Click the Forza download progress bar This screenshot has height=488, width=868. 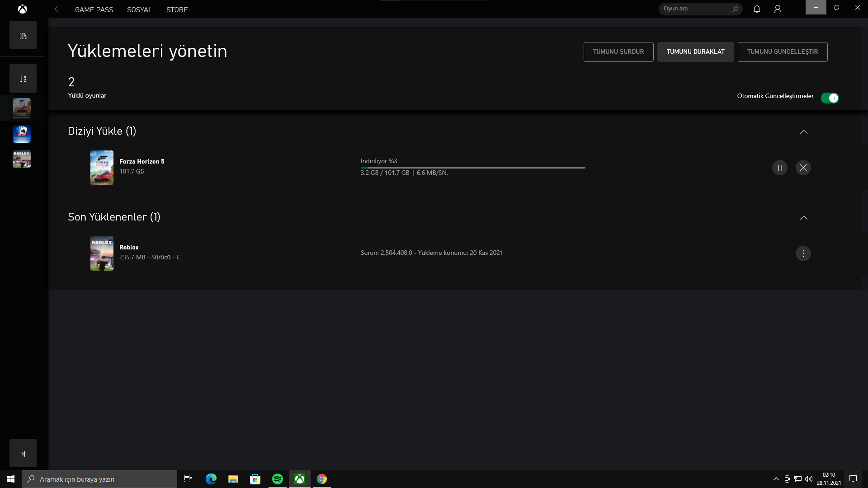tap(473, 168)
